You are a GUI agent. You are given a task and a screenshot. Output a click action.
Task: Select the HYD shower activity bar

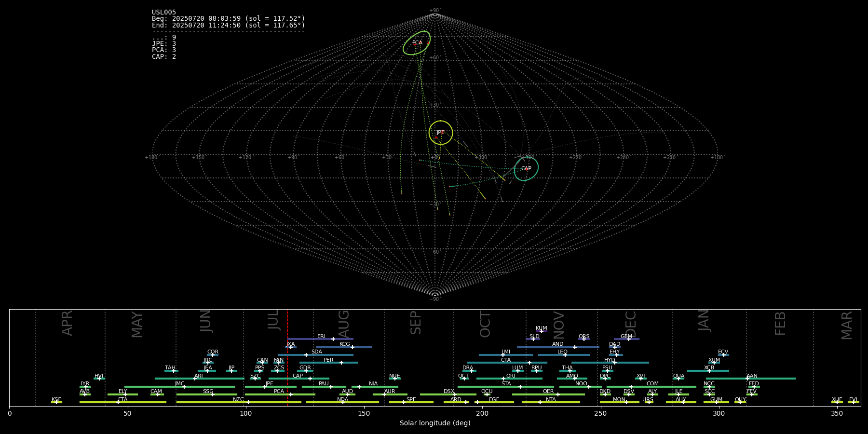click(x=610, y=363)
